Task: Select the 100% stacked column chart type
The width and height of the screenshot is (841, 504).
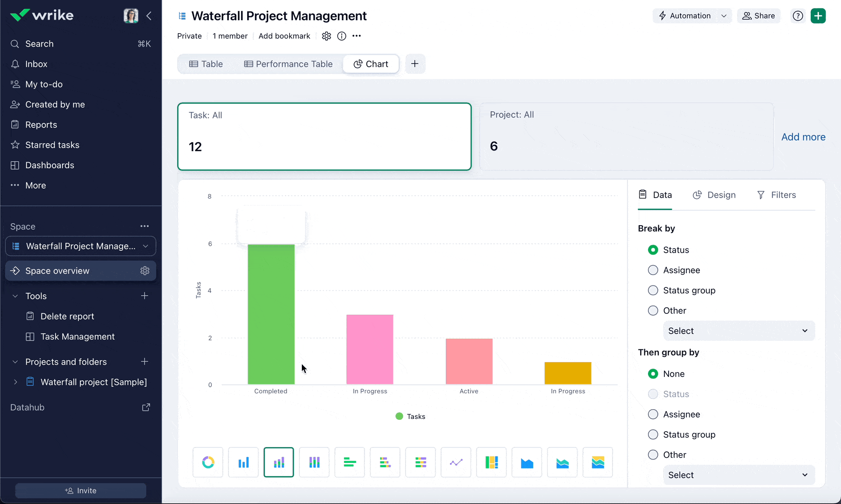Action: (x=314, y=462)
